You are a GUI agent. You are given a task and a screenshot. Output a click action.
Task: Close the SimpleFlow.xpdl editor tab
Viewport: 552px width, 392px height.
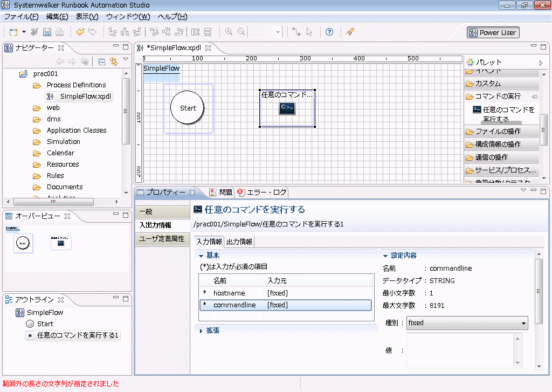(208, 48)
